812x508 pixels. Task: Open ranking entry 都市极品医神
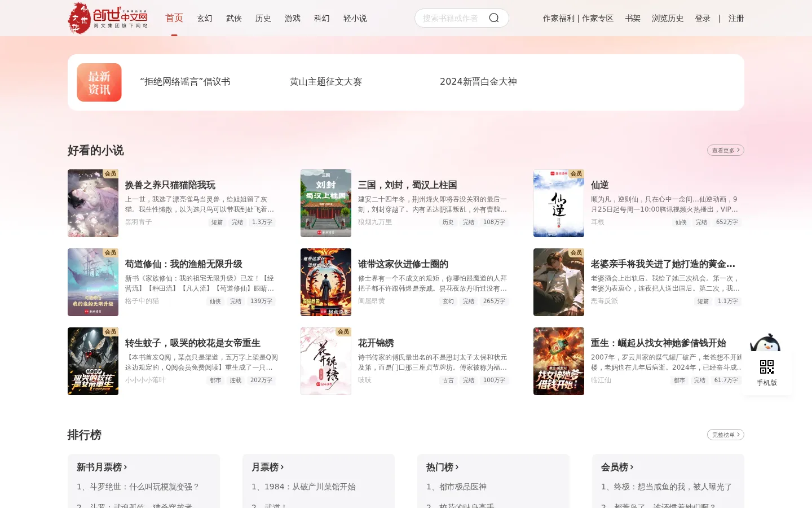(457, 487)
